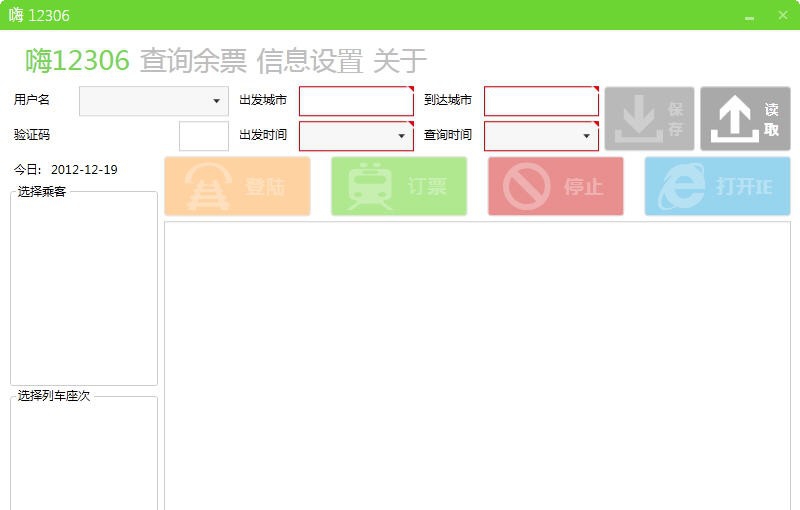The width and height of the screenshot is (800, 510).
Task: Focus the 到达城市 input field
Action: [x=541, y=101]
